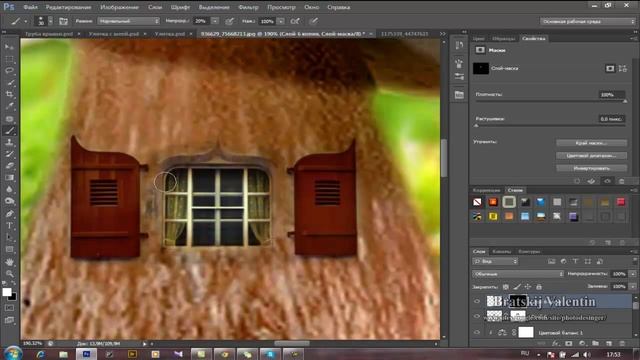Open opacity 20% slider dropdown arrow
640x360 pixels.
coord(215,21)
